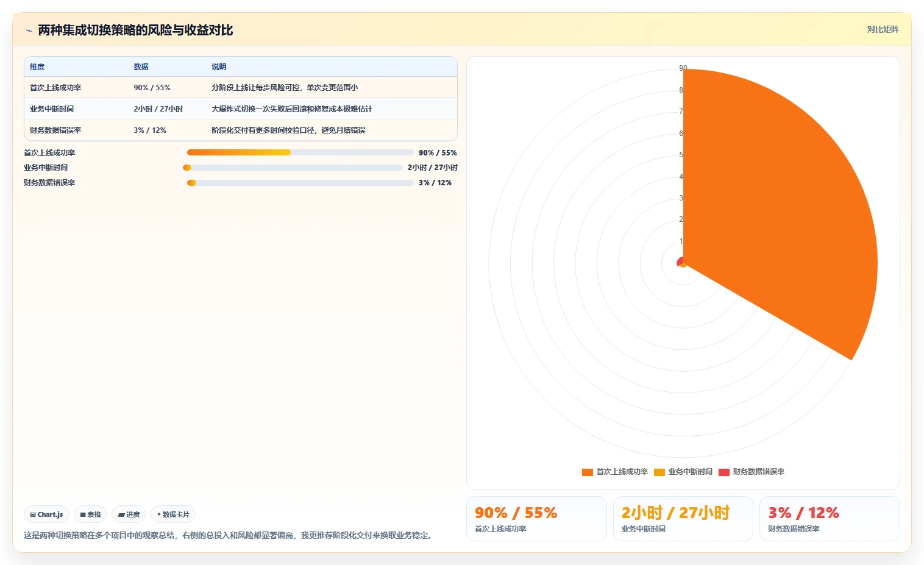Viewport: 924px width, 565px height.
Task: Click the lightning icon beside the title
Action: (29, 30)
